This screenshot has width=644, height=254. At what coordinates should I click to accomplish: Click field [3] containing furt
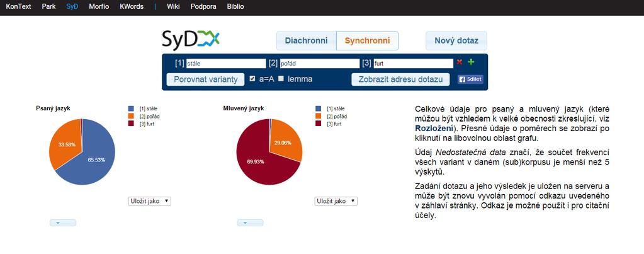[413, 63]
